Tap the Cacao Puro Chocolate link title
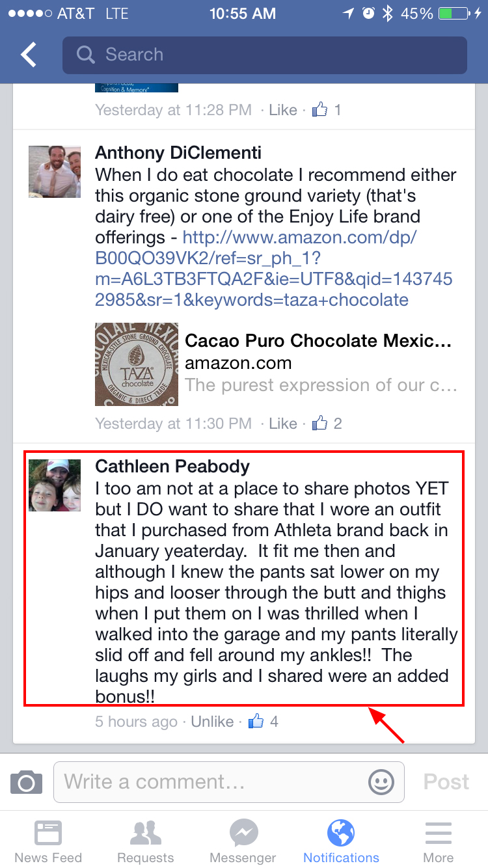This screenshot has height=868, width=488. (318, 341)
